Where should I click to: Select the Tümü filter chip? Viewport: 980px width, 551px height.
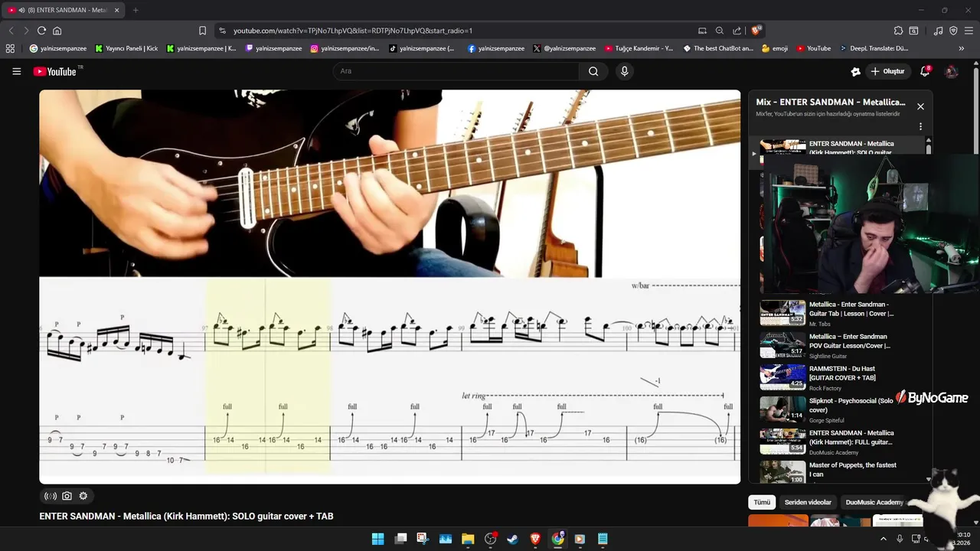[x=762, y=502]
